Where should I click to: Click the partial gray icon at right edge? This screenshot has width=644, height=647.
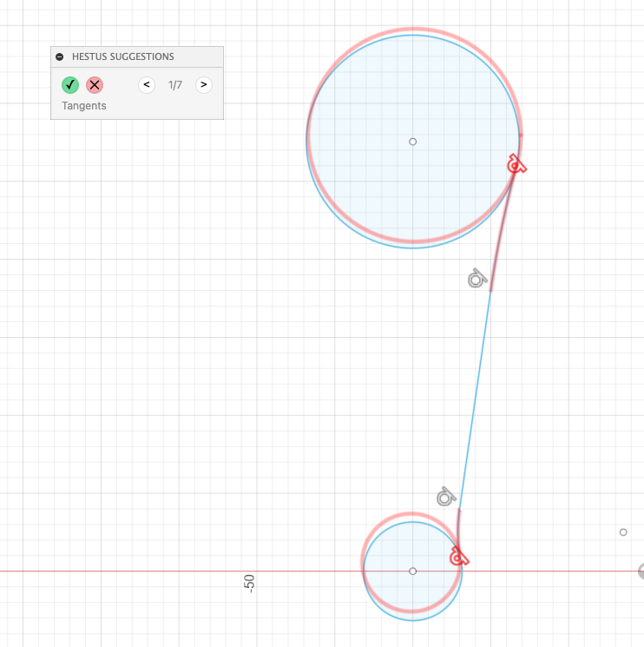click(641, 571)
